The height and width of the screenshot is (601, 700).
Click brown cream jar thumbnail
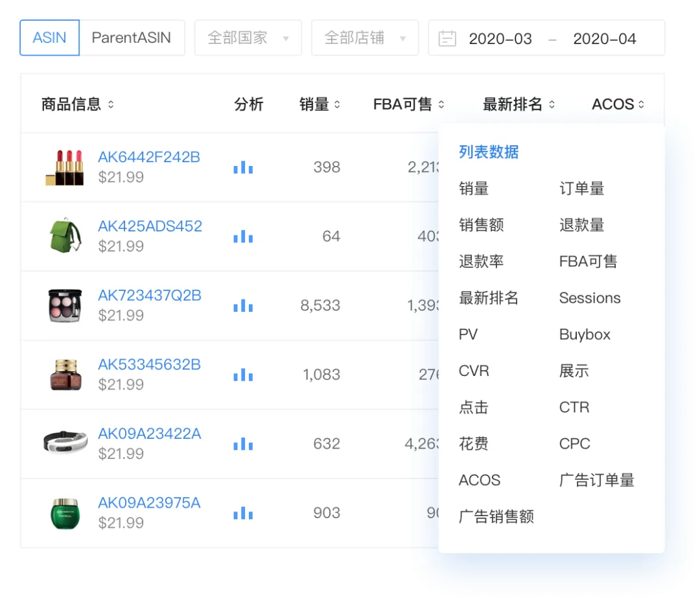coord(65,375)
